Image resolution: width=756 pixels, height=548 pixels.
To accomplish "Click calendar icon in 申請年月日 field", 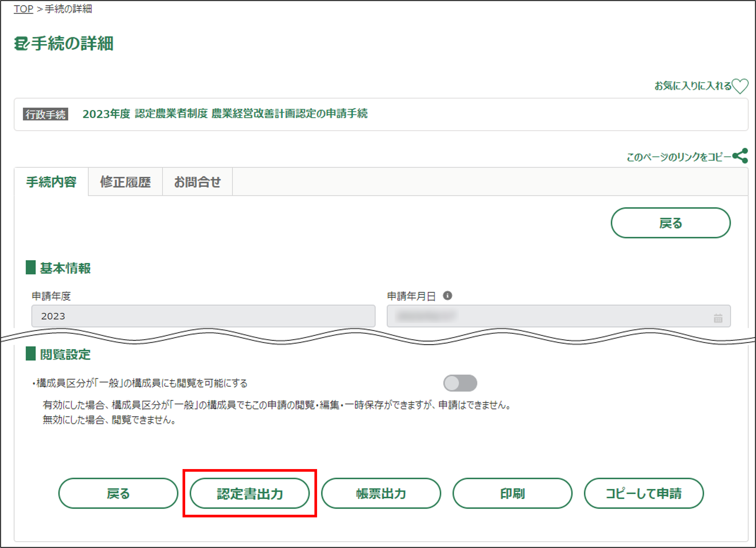I will coord(718,318).
